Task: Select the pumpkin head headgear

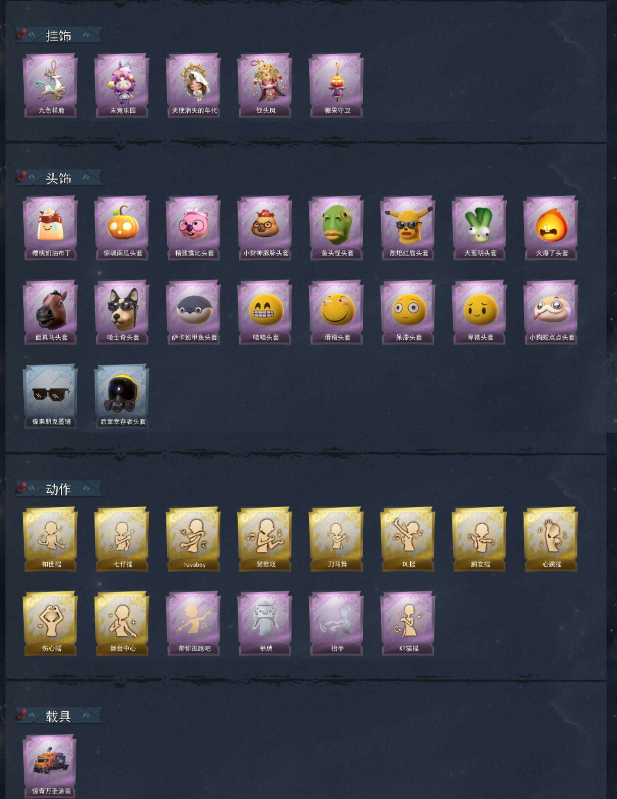Action: pyautogui.click(x=122, y=228)
